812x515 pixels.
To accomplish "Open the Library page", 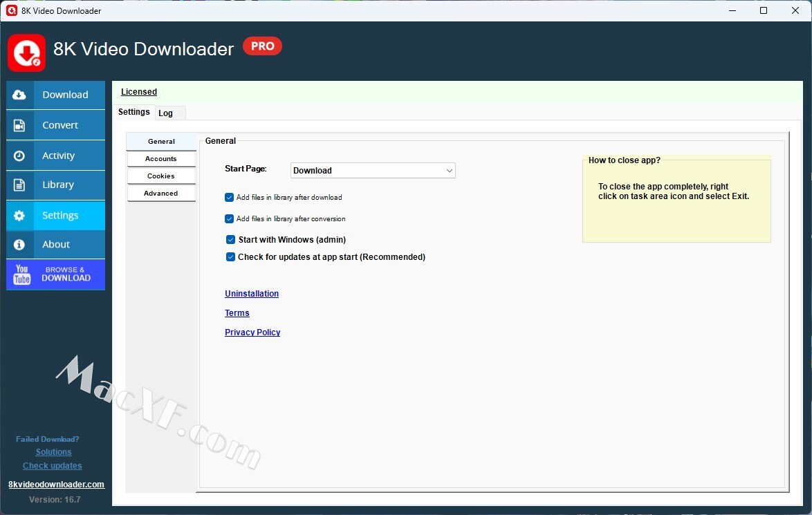I will 56,185.
